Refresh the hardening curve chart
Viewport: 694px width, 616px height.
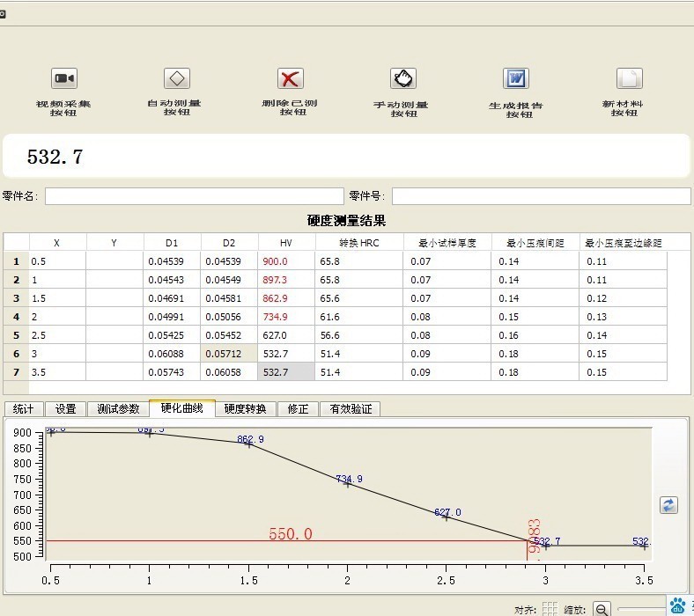click(x=668, y=505)
